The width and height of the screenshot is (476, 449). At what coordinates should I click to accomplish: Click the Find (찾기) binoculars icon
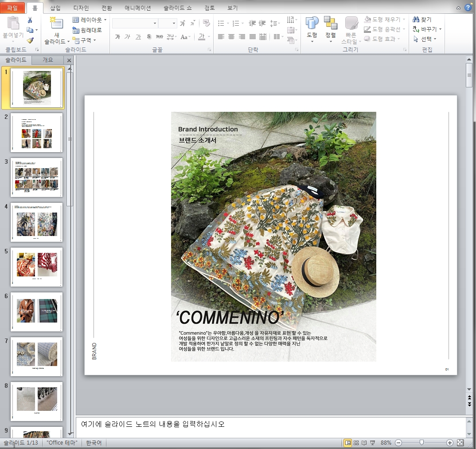click(416, 20)
